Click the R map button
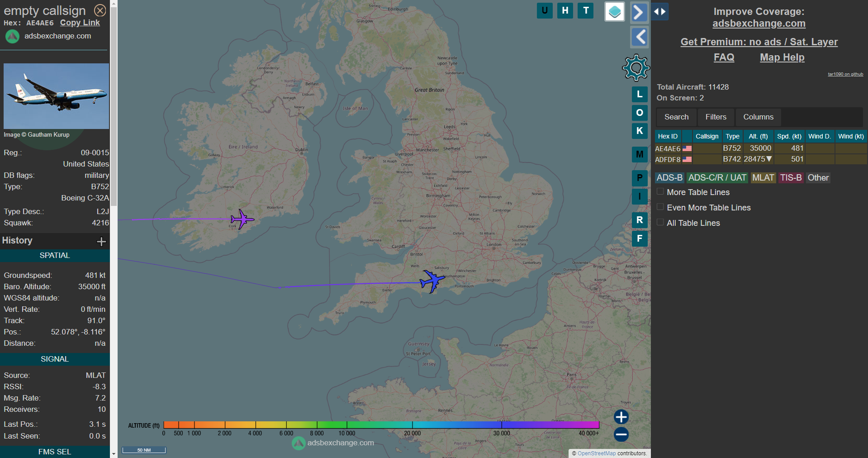The width and height of the screenshot is (868, 458). (640, 220)
